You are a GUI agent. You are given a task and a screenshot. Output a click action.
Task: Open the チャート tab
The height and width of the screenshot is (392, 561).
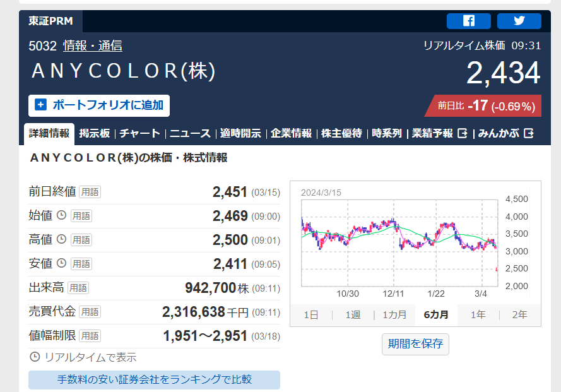click(139, 133)
